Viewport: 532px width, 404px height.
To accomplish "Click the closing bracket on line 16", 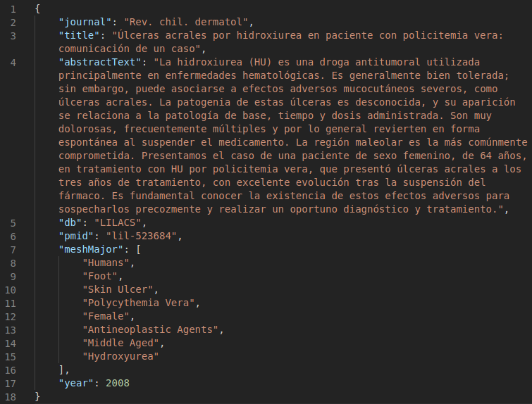I will click(x=62, y=370).
